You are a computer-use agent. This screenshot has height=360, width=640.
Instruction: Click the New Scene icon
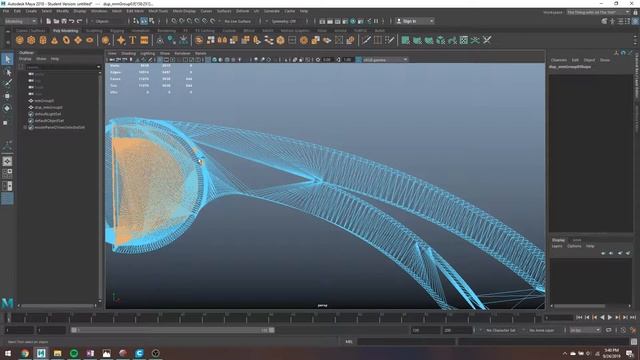point(49,21)
